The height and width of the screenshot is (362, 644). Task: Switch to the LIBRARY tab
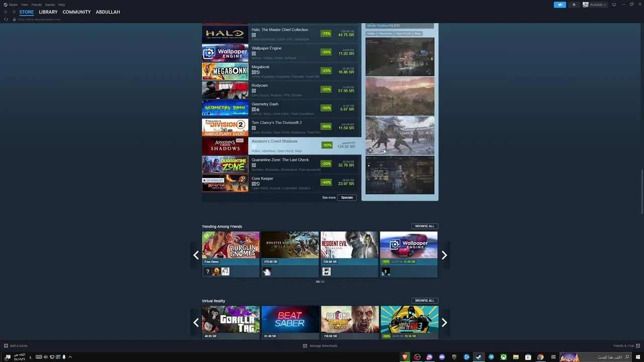point(48,12)
